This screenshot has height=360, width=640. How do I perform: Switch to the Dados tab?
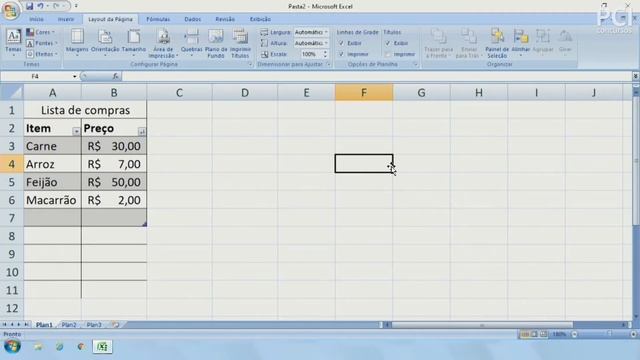192,19
